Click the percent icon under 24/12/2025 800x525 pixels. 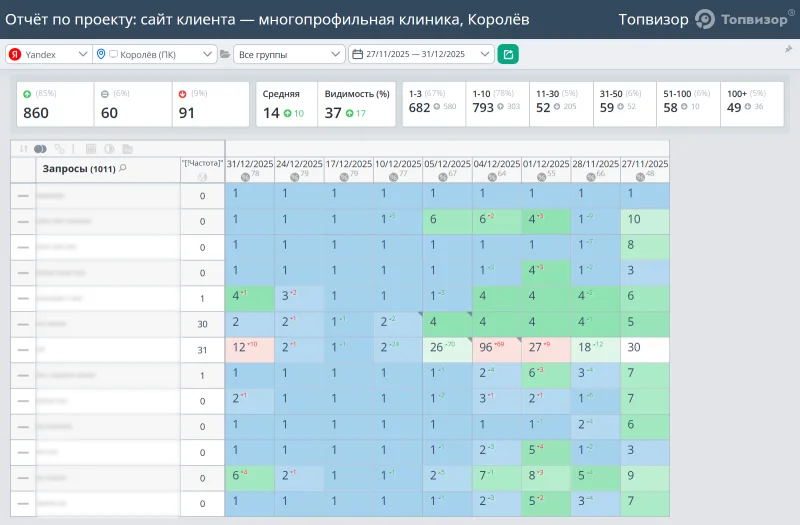294,177
